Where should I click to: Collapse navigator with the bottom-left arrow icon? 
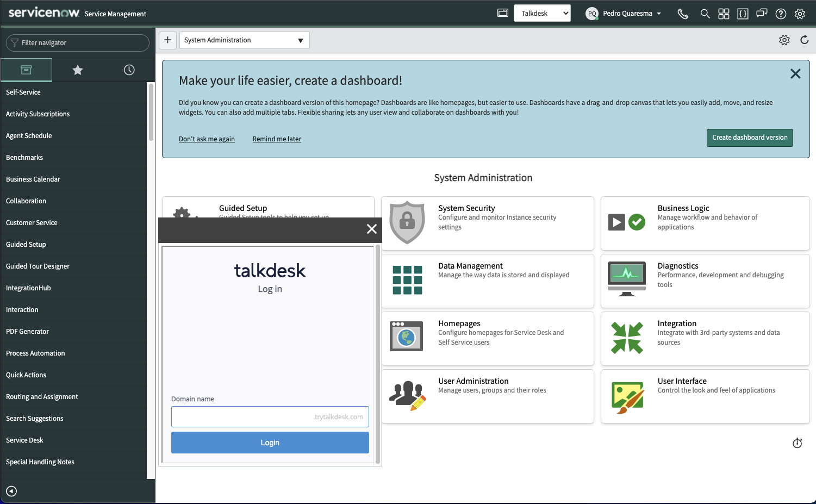coord(11,491)
